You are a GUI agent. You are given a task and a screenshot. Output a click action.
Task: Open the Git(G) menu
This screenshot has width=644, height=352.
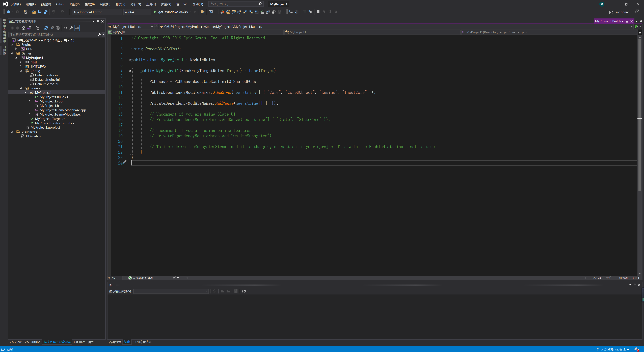point(60,4)
